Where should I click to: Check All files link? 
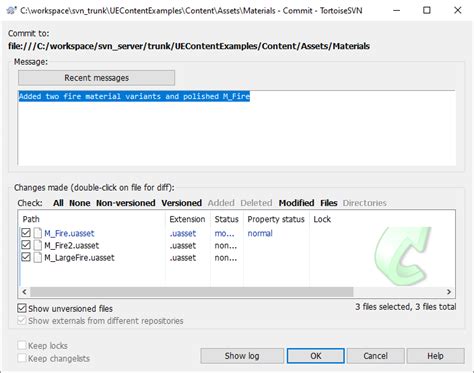[x=58, y=203]
